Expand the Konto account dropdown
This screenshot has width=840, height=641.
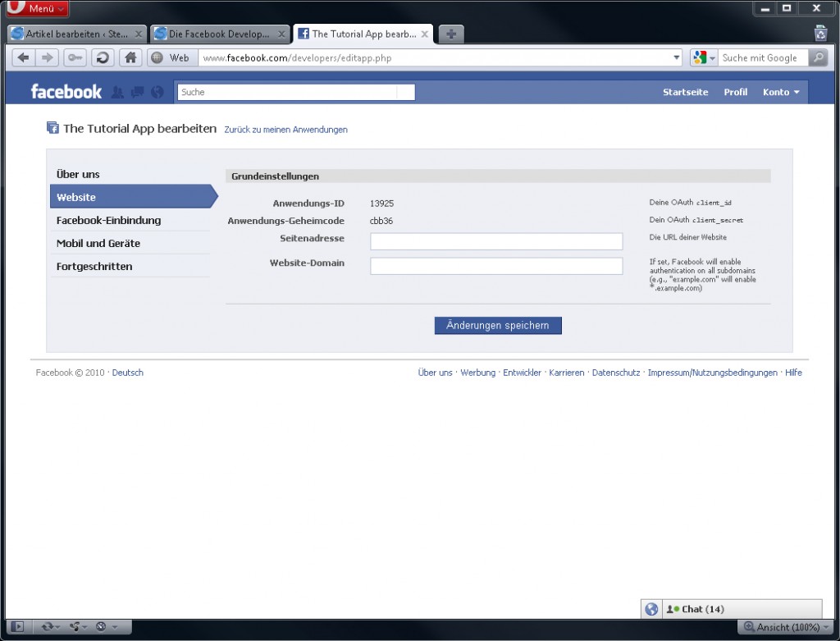point(781,92)
